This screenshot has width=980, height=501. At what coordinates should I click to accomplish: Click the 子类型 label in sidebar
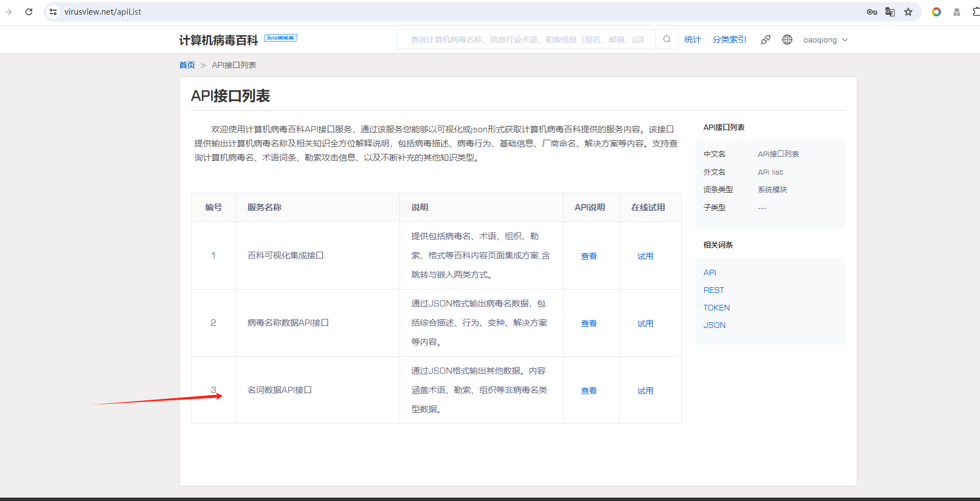[x=714, y=208]
